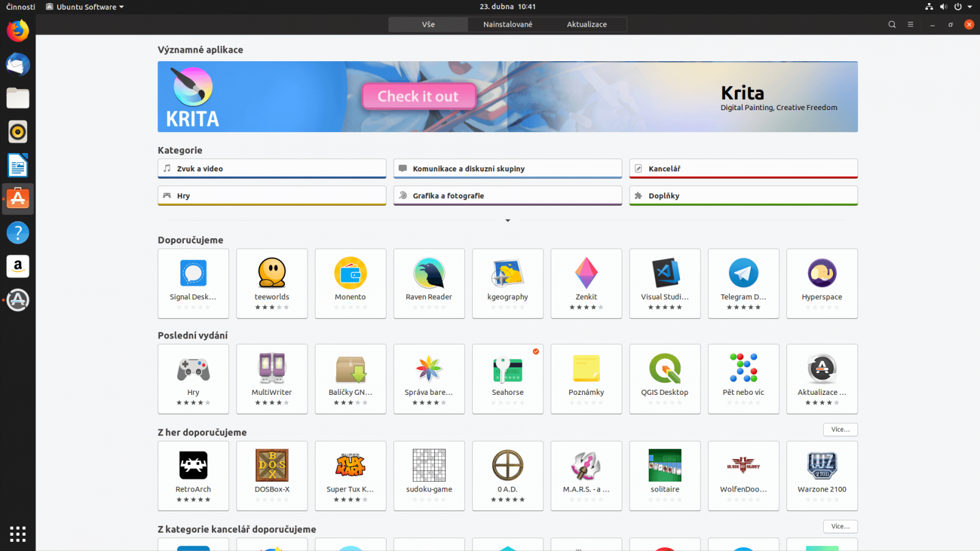
Task: Select the Hyperspace app icon
Action: tap(822, 273)
